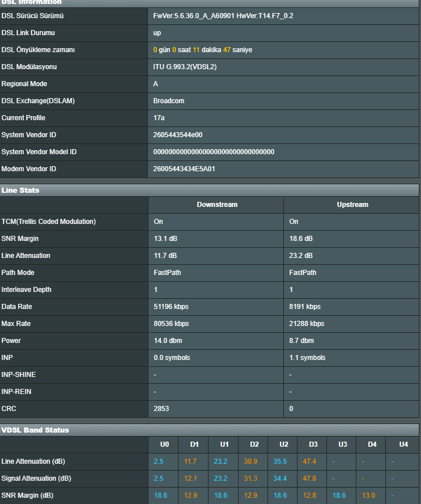Click the D3 band column header
Screen dimensions: 421x504
[x=313, y=444]
